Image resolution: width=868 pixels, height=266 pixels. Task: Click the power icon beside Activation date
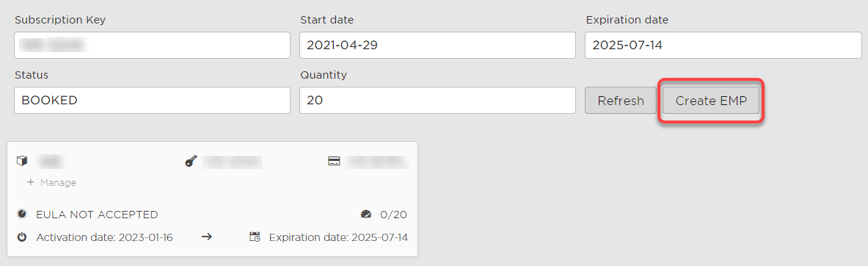22,237
